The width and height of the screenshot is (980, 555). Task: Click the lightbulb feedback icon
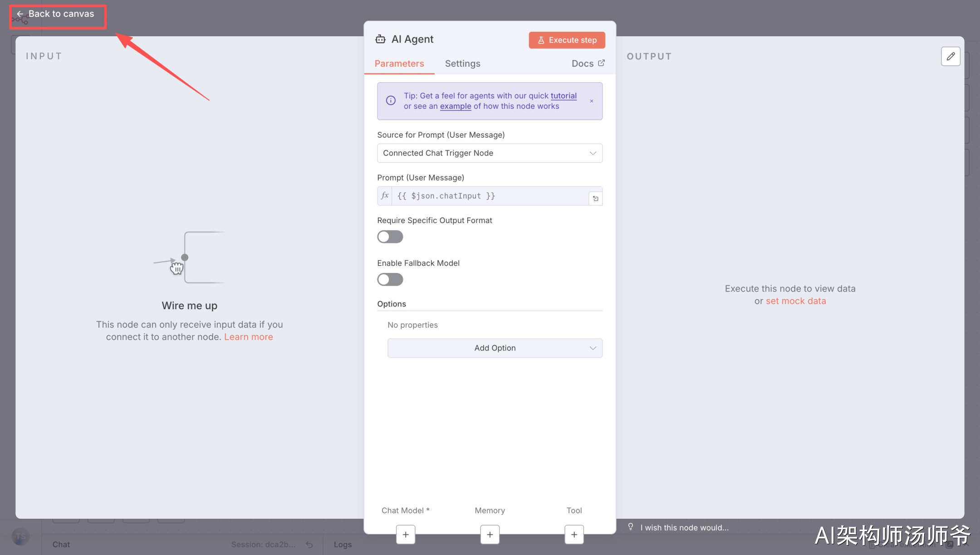coord(631,527)
